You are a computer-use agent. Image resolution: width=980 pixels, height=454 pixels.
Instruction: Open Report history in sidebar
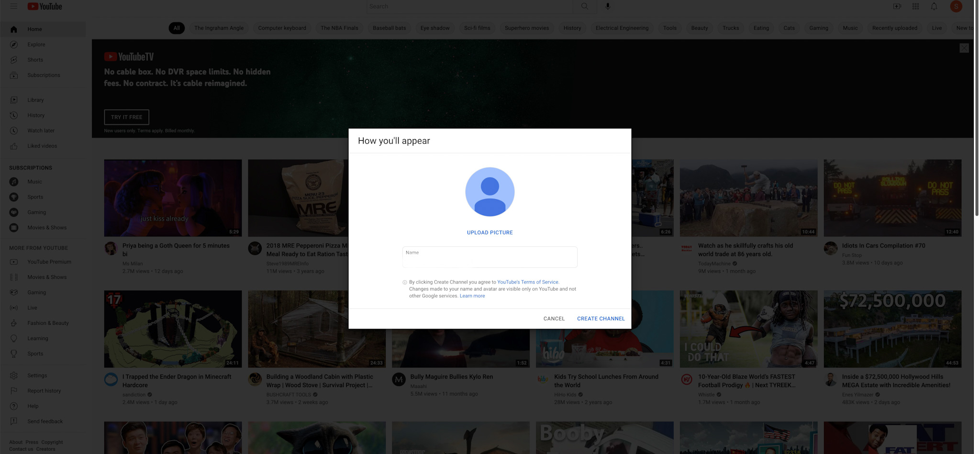tap(43, 391)
